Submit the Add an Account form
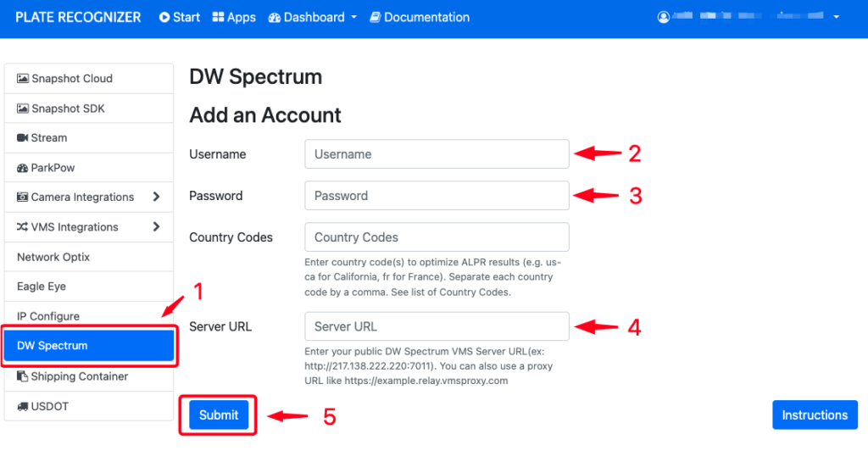The width and height of the screenshot is (868, 451). (219, 415)
